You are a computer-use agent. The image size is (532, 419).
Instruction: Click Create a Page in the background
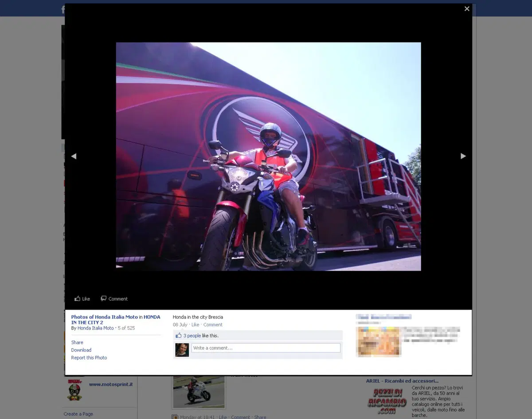(x=78, y=414)
